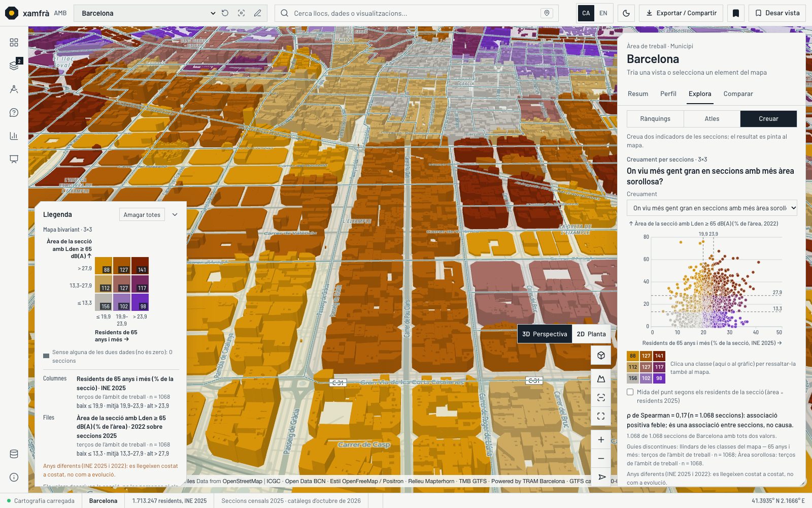Switch language to CA
The height and width of the screenshot is (508, 812).
[x=586, y=13]
